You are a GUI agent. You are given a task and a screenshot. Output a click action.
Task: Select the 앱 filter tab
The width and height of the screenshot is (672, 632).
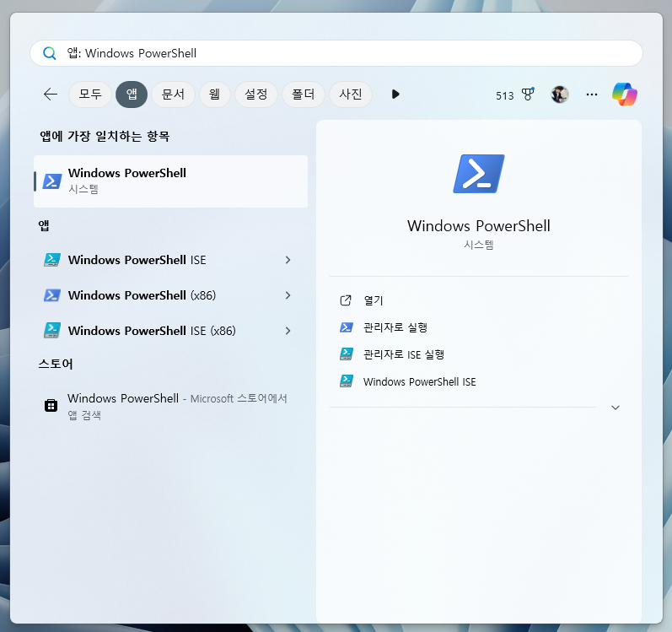point(132,94)
